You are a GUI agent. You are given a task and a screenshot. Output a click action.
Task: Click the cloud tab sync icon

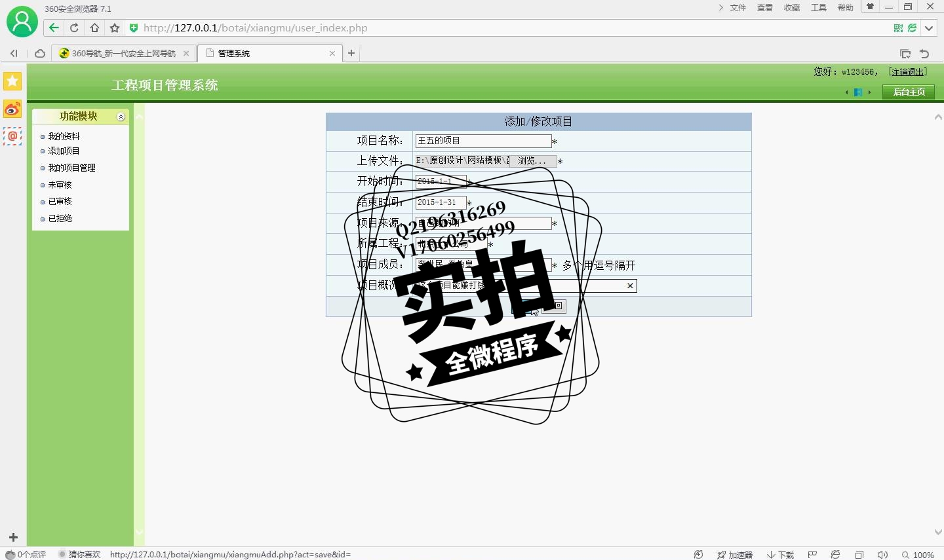40,53
